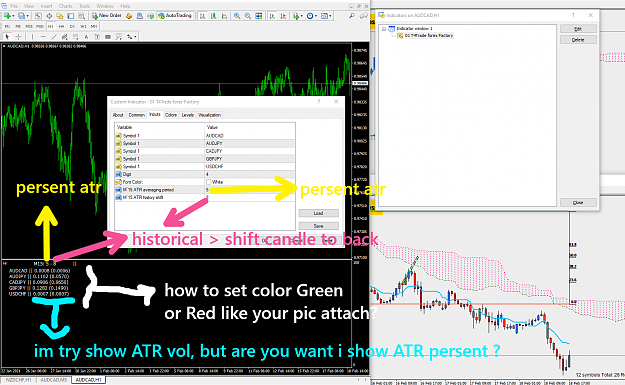The width and height of the screenshot is (625, 385).
Task: Open the Market Watch panel icon
Action: coord(38,16)
